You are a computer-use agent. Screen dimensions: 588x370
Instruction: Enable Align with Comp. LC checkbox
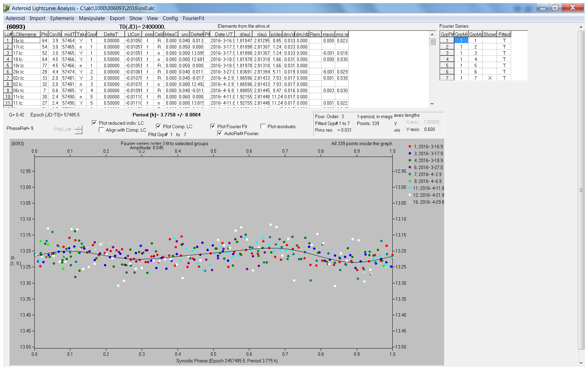pos(101,130)
